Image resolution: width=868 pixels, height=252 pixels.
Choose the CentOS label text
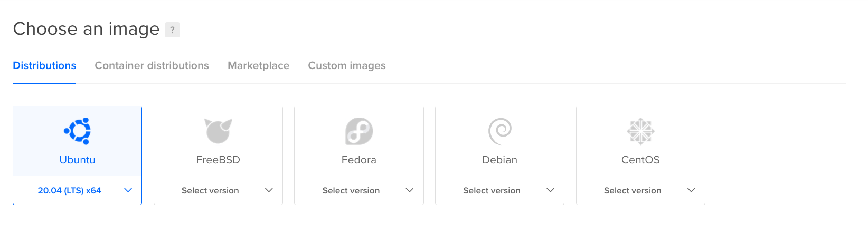640,160
